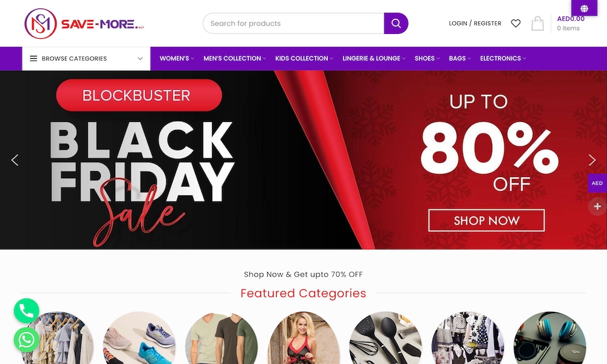Screen dimensions: 607x364
Task: Expand the Browse Categories dropdown
Action: coord(86,58)
